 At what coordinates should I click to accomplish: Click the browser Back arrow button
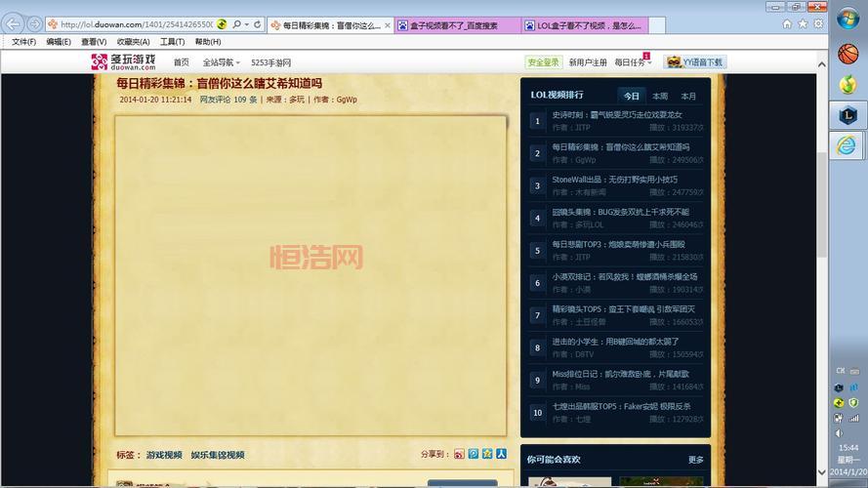[14, 23]
